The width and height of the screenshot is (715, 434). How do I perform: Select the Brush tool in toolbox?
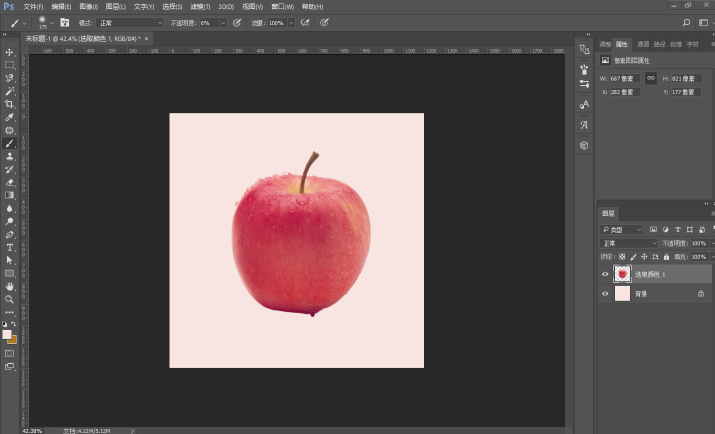(x=9, y=143)
